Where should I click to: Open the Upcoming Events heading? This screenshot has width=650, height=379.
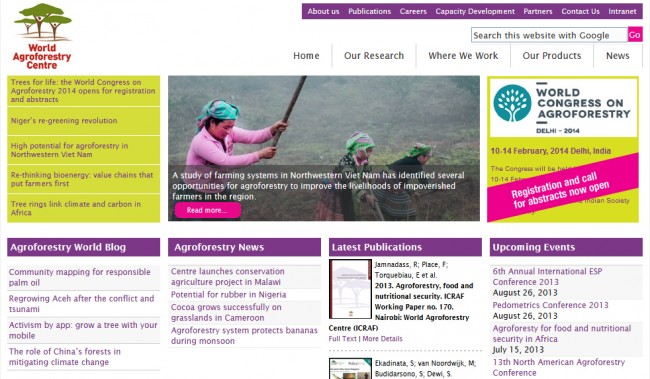pos(534,247)
